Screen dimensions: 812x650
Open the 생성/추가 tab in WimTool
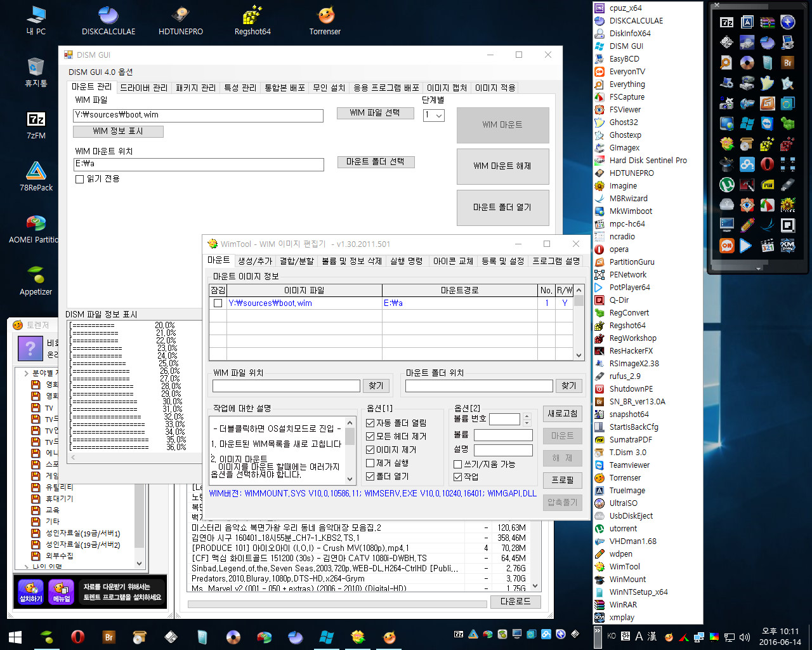[x=255, y=261]
